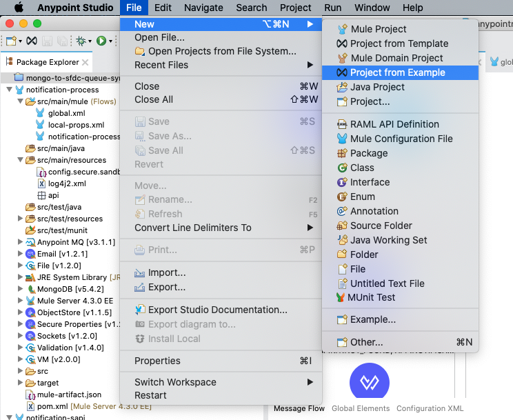This screenshot has height=420, width=513.
Task: Open the Edit menu in menu bar
Action: click(163, 8)
